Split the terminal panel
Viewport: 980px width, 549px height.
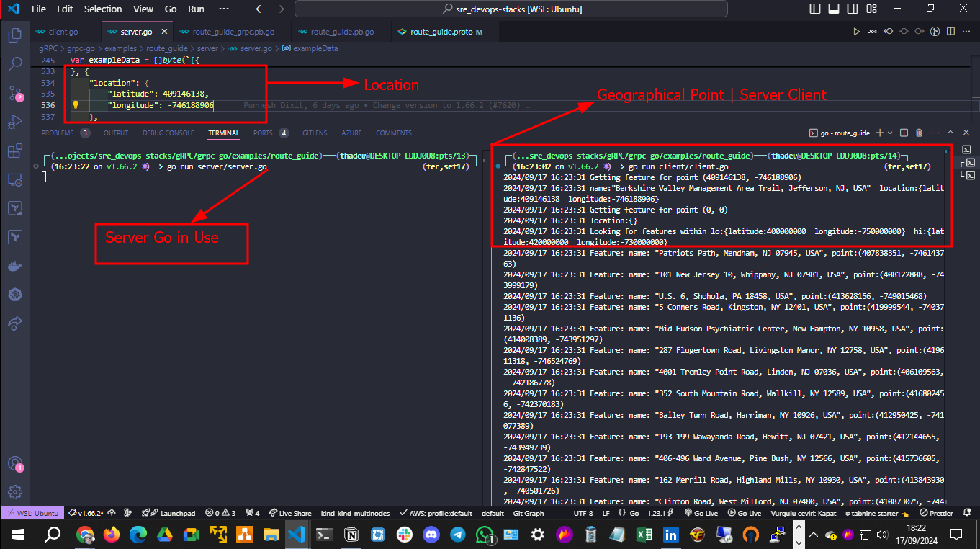click(904, 133)
